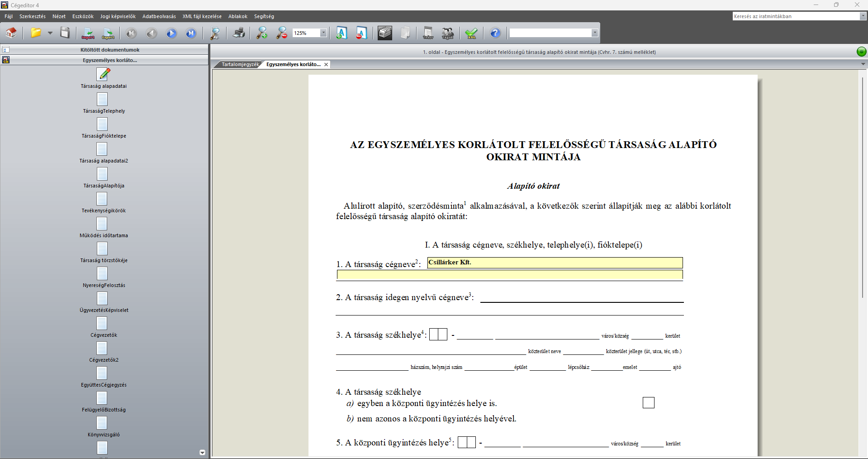868x459 pixels.
Task: Close the Egyszemélyes korláto... tab
Action: coord(326,65)
